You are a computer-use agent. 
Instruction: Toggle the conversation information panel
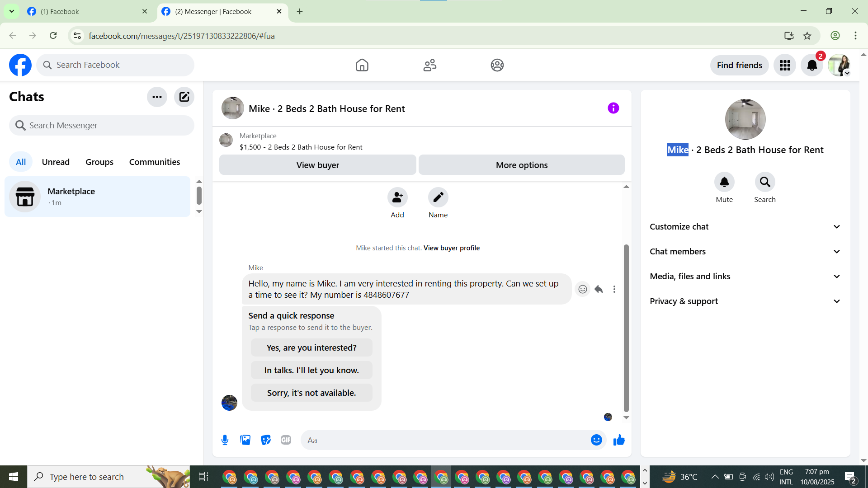pos(613,108)
